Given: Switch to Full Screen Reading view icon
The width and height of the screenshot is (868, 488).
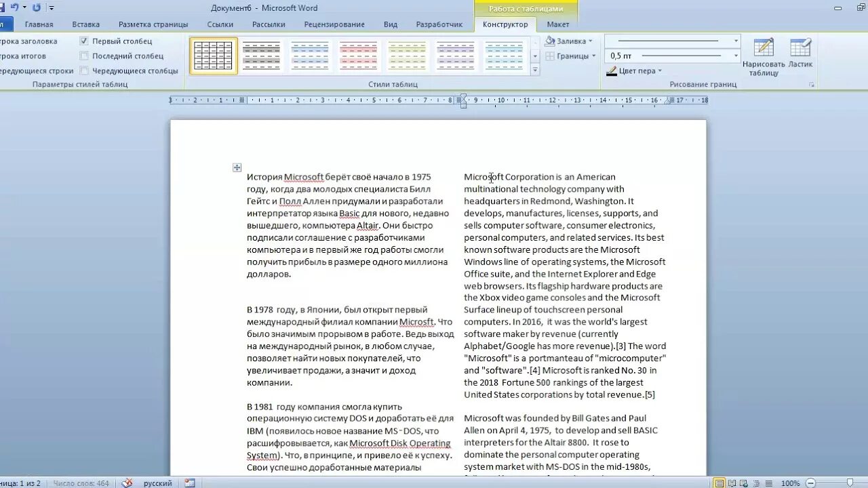Looking at the screenshot, I should coord(732,483).
